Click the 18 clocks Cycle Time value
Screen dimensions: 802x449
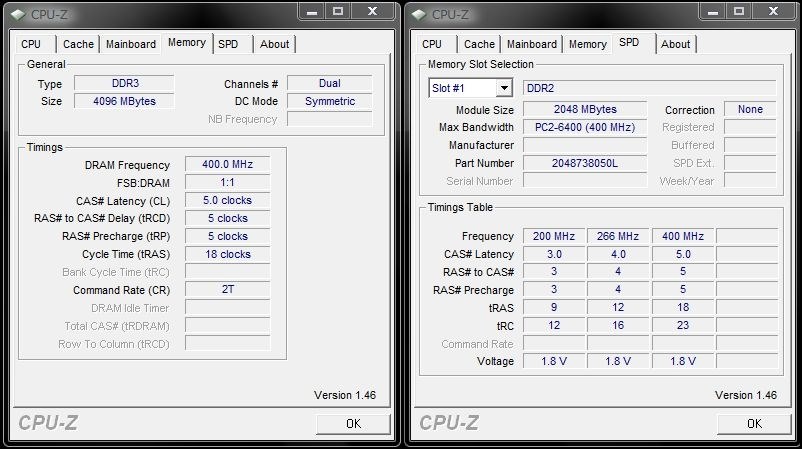227,254
